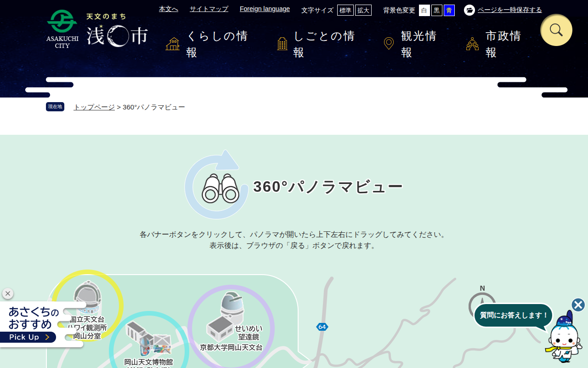The width and height of the screenshot is (588, 368).
Task: Click ページを一時保存する link
Action: pos(510,10)
